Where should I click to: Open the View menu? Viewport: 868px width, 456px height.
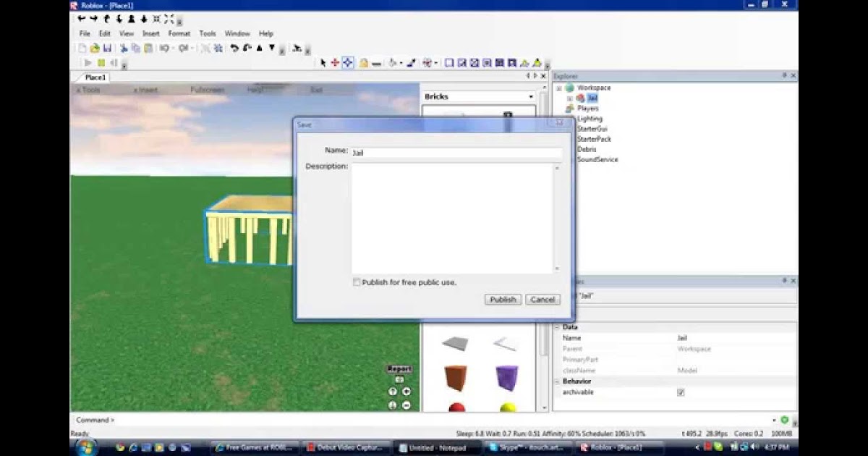point(127,33)
